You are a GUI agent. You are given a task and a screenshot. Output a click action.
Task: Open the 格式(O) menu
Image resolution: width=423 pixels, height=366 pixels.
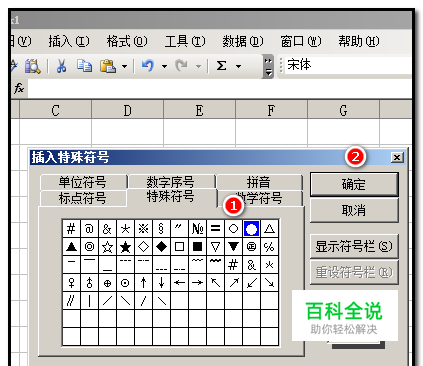(x=127, y=41)
